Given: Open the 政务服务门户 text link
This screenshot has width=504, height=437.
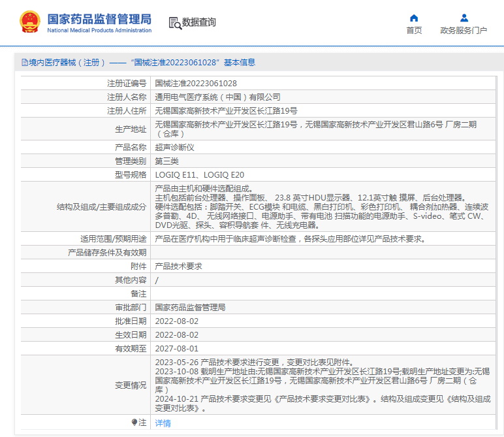Looking at the screenshot, I should click(x=464, y=31).
